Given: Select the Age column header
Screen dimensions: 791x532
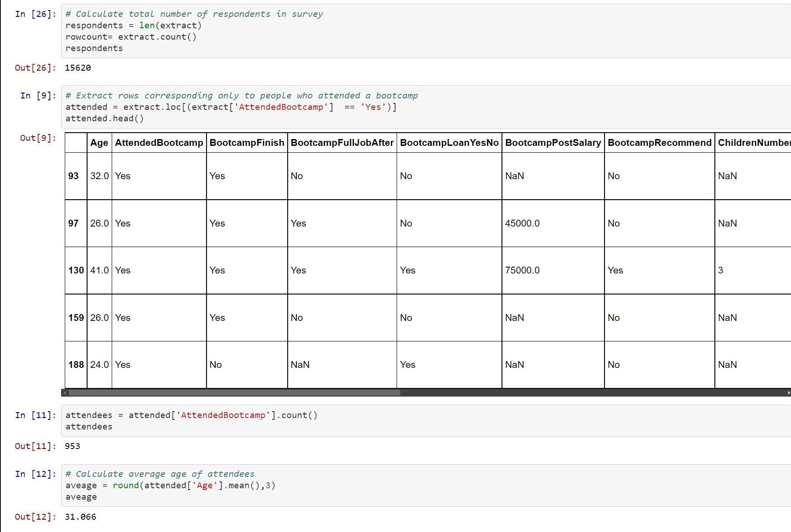Looking at the screenshot, I should 99,142.
